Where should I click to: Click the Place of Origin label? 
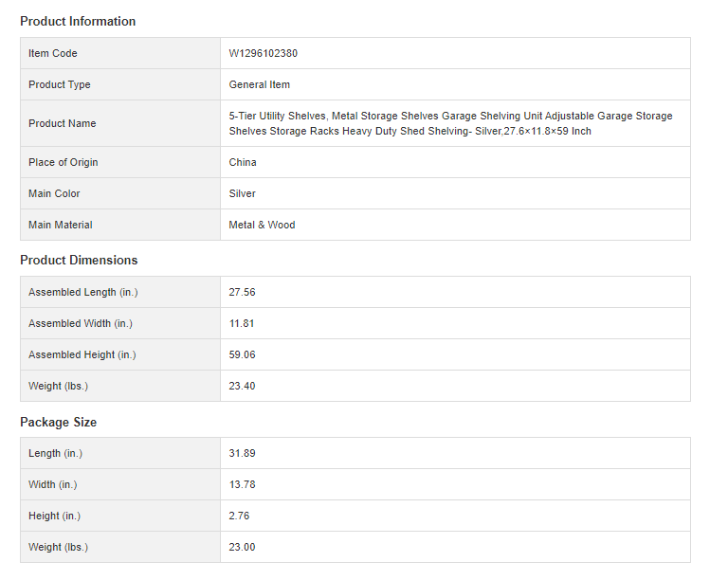click(64, 162)
